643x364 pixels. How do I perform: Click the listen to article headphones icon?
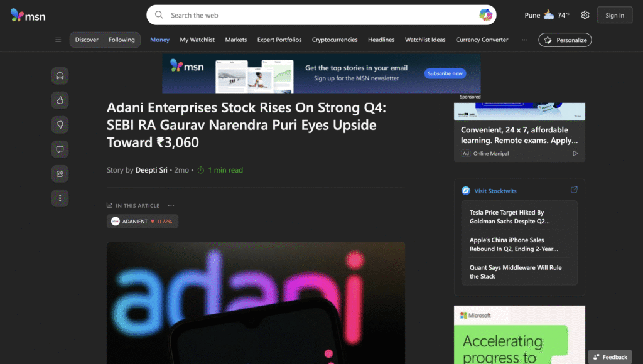coord(60,76)
